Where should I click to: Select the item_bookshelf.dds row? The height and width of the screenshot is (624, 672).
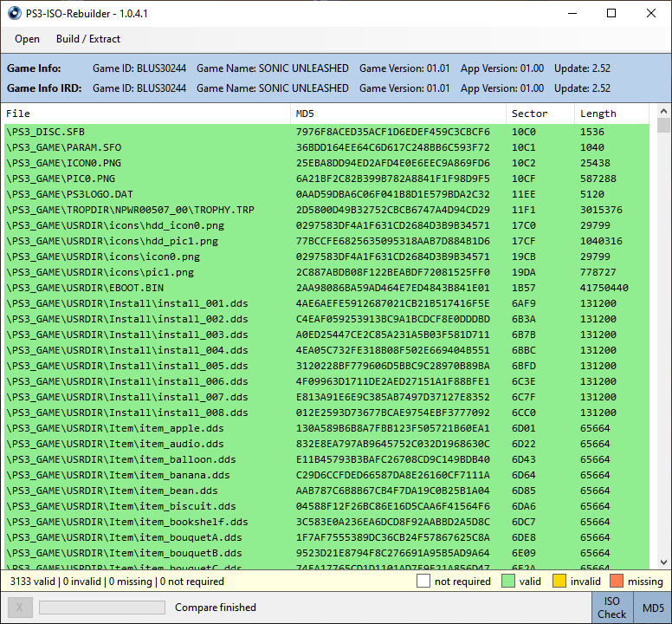click(326, 522)
